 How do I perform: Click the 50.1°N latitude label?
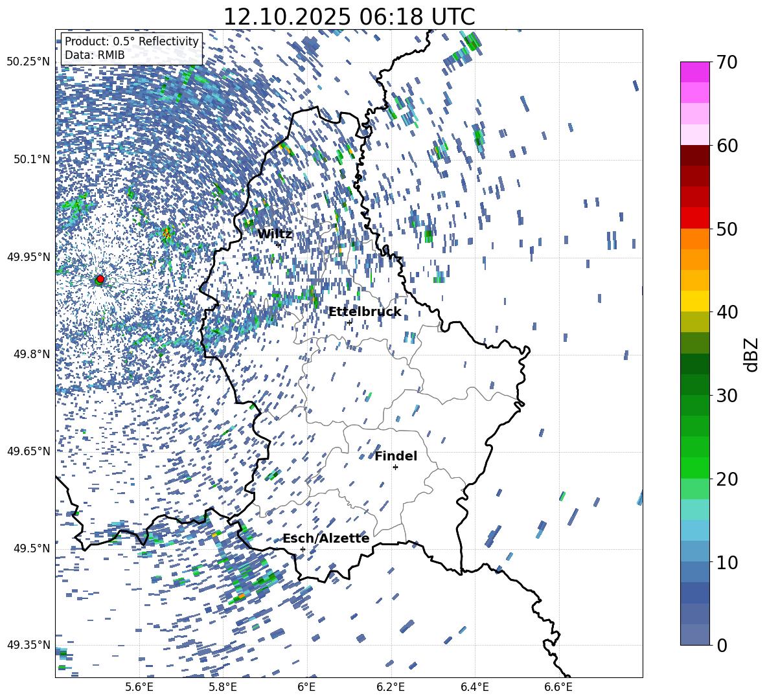[31, 159]
